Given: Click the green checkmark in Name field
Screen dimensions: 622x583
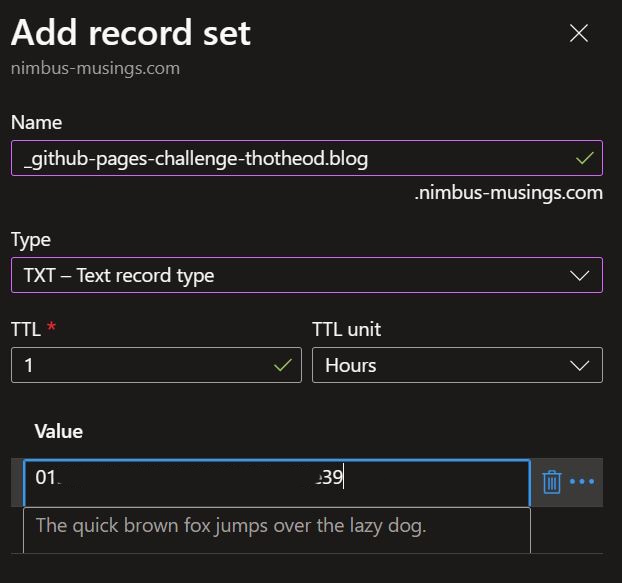Looking at the screenshot, I should (584, 158).
